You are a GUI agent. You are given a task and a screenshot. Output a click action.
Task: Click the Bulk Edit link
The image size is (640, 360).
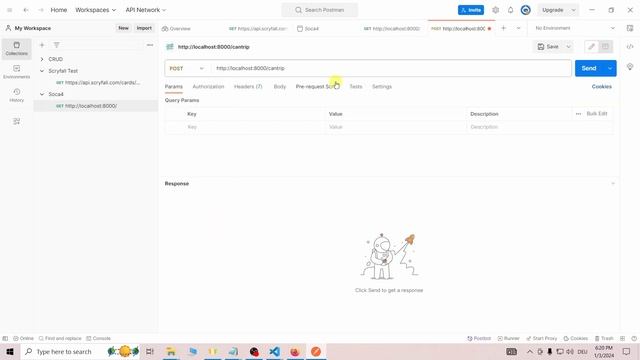coord(597,113)
